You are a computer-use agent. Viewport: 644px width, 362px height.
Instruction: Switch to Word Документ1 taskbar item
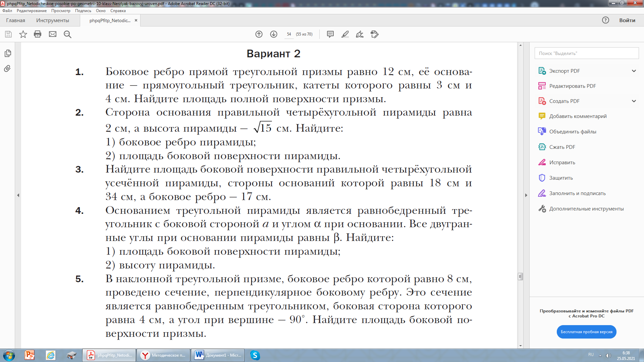217,355
